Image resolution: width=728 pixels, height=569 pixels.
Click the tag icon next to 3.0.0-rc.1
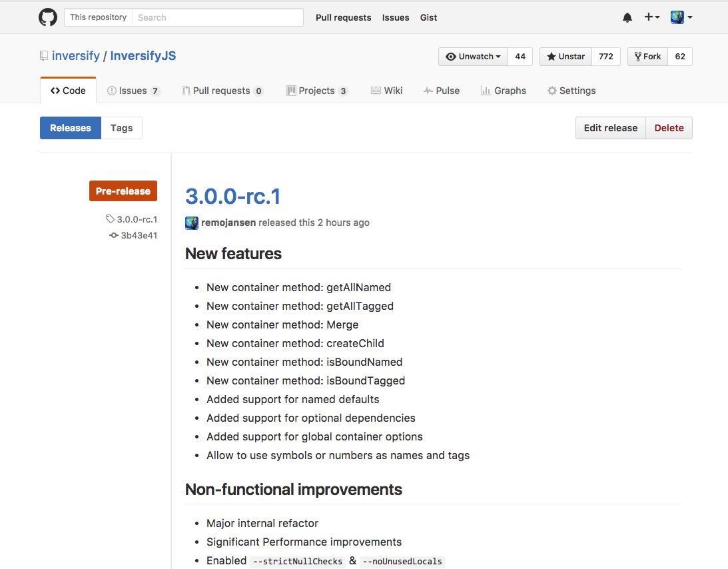(110, 219)
